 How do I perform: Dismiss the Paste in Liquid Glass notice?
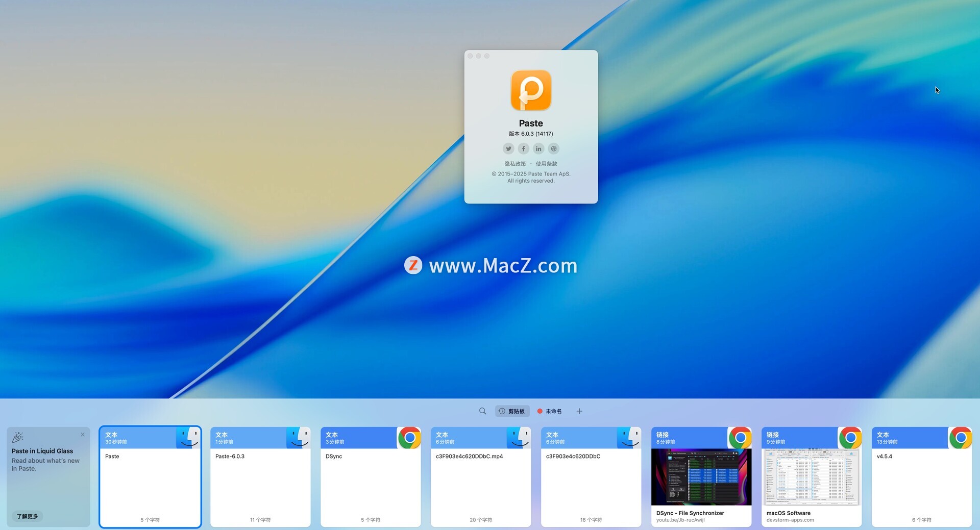[83, 435]
